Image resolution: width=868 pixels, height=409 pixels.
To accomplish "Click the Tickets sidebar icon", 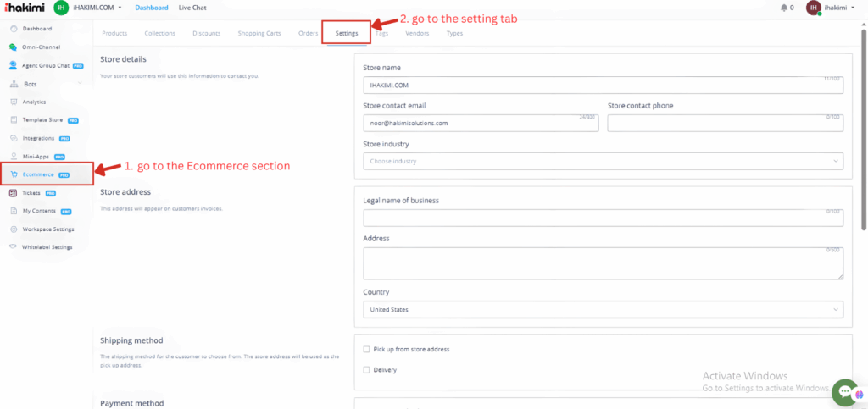I will pyautogui.click(x=14, y=193).
